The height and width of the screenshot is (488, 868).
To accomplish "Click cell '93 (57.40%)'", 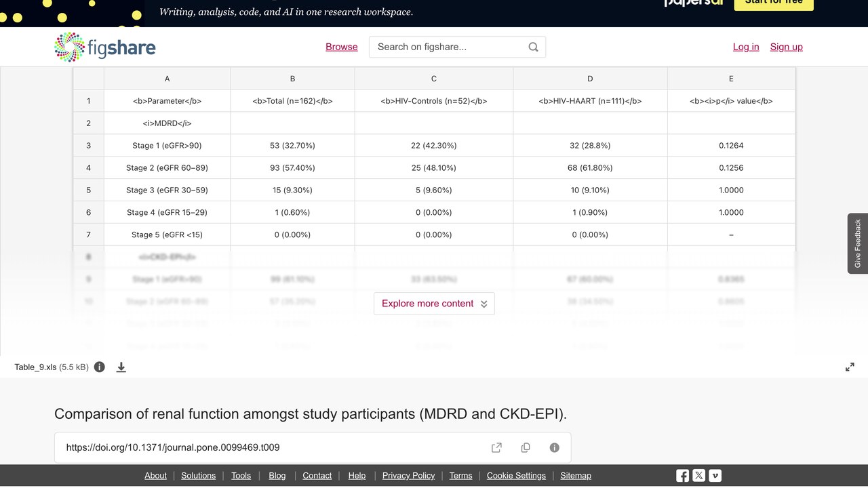I will pyautogui.click(x=292, y=167).
